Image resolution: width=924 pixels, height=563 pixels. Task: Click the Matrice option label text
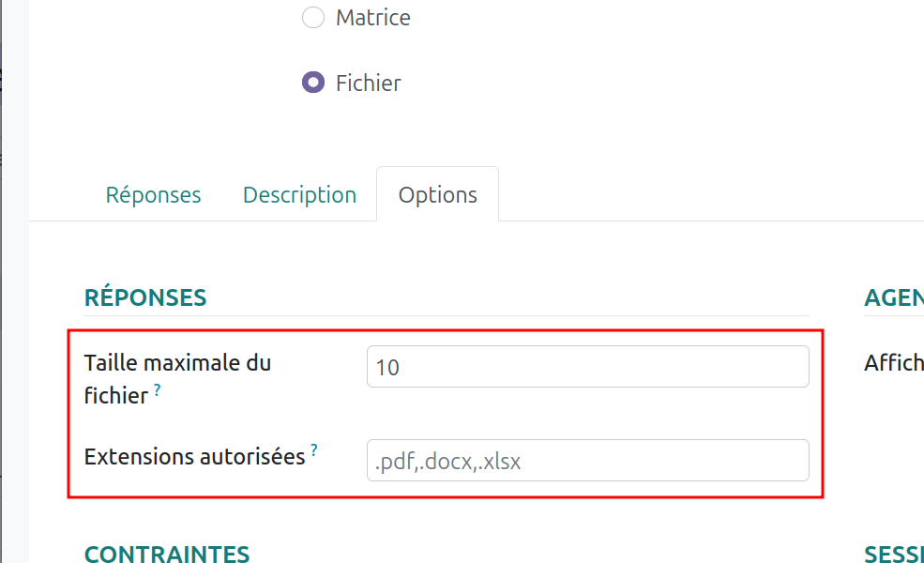pyautogui.click(x=372, y=18)
